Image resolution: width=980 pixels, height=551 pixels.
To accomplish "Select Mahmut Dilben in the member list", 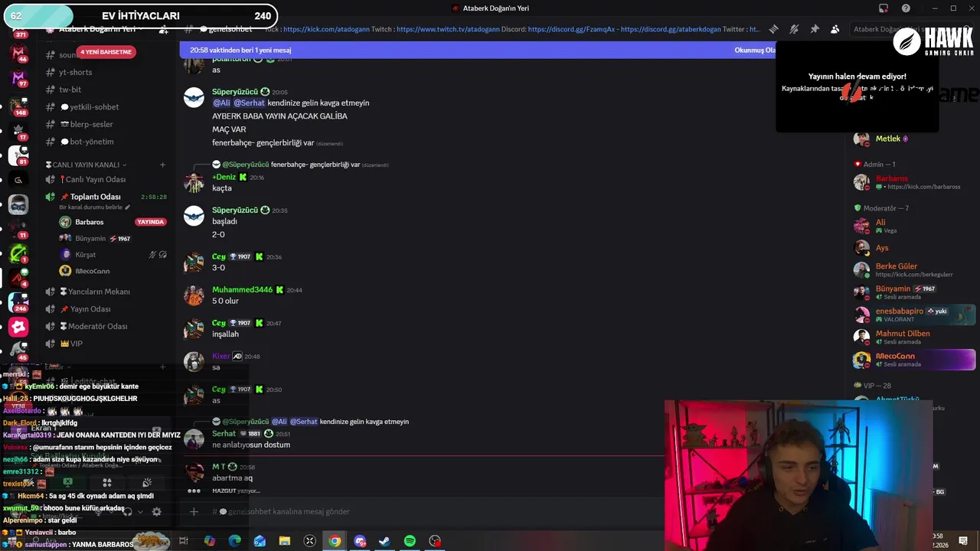I will pos(913,337).
